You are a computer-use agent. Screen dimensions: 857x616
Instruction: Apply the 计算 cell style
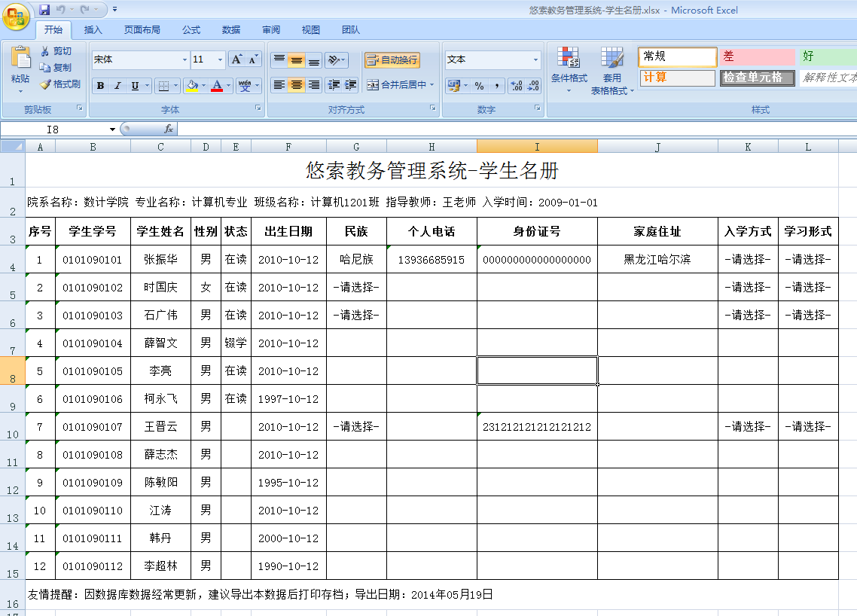677,78
